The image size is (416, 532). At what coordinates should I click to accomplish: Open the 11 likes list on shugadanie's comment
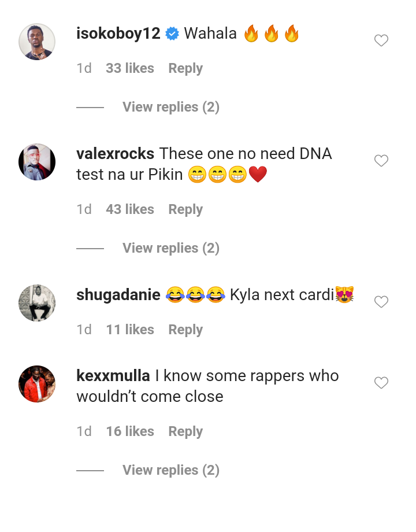pyautogui.click(x=129, y=329)
